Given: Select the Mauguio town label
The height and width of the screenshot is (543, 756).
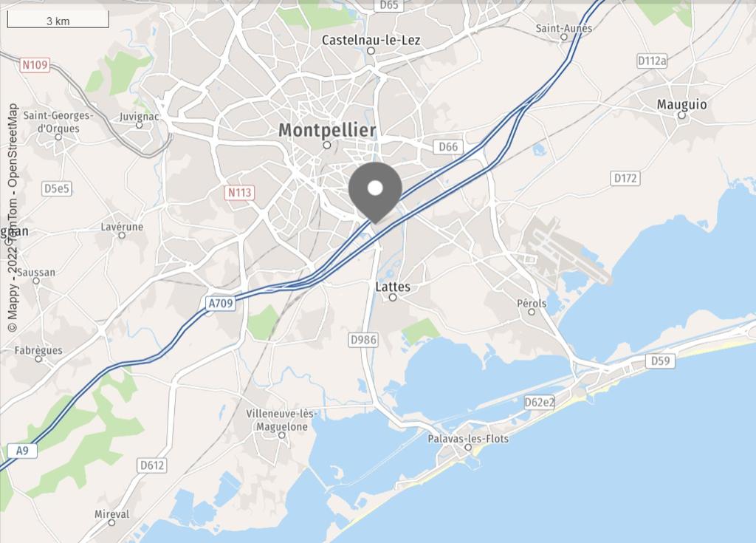Looking at the screenshot, I should tap(681, 104).
